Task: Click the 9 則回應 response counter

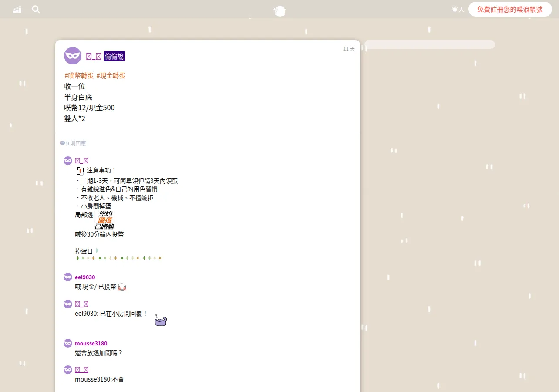Action: pos(73,143)
